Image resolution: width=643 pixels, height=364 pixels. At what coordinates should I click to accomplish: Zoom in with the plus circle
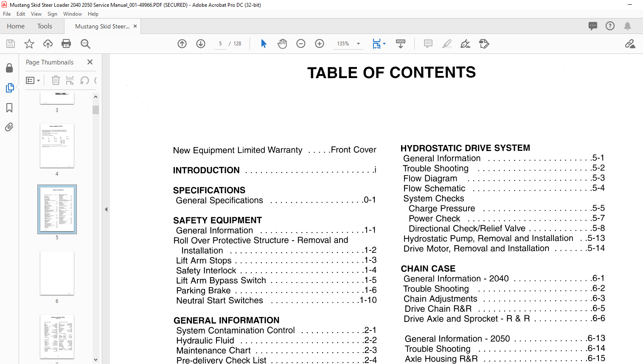320,44
